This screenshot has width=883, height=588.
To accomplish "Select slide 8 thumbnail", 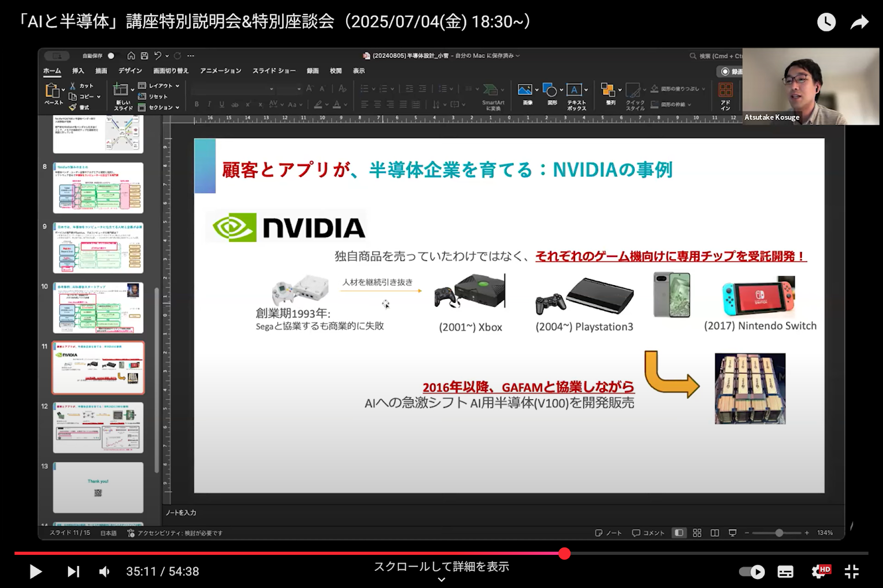I will tap(98, 188).
